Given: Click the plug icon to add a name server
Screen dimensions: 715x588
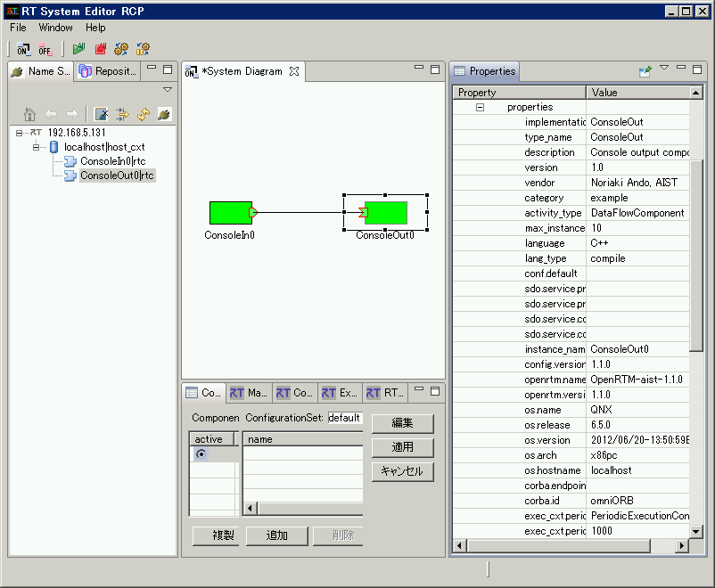Looking at the screenshot, I should [x=164, y=114].
